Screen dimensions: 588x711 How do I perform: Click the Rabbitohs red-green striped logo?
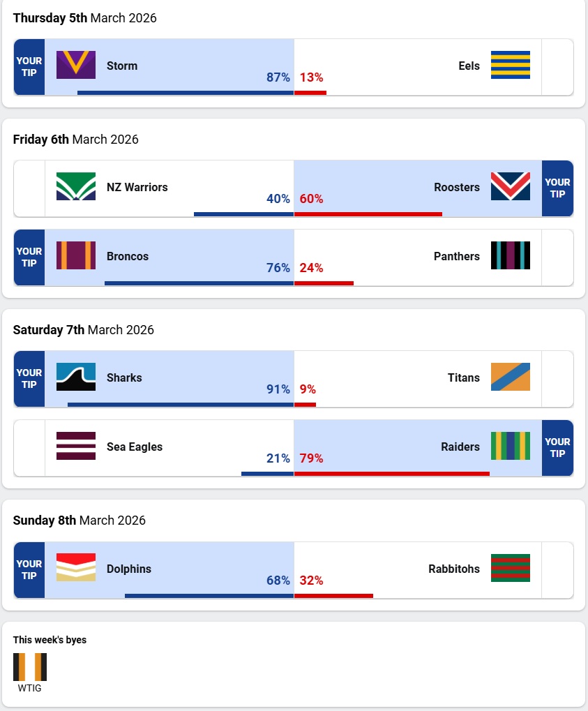pos(510,568)
